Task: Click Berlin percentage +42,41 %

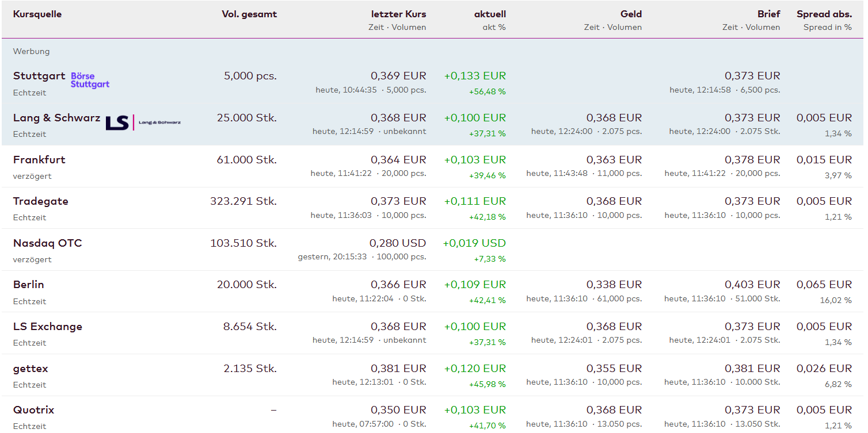Action: coord(488,300)
